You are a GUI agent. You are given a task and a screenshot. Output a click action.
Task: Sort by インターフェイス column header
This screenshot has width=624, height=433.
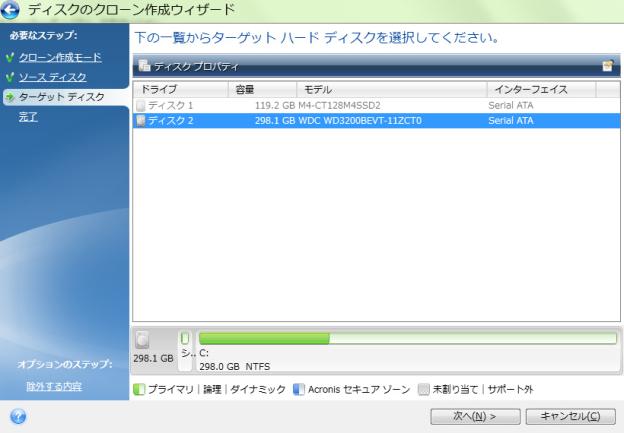[542, 90]
